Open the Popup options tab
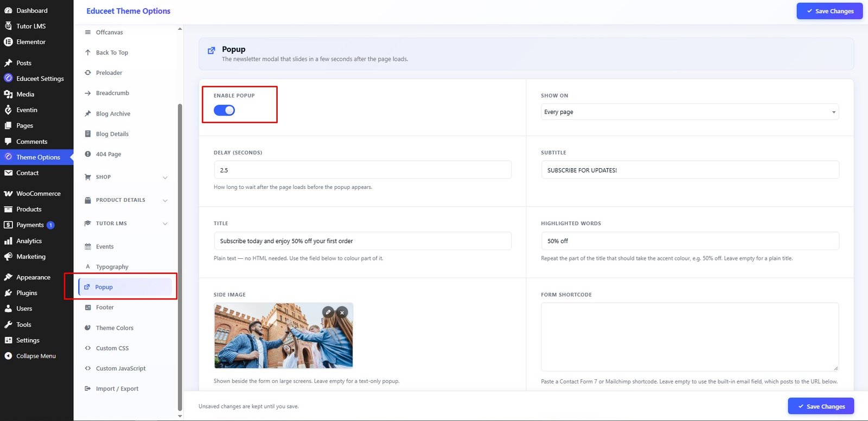The width and height of the screenshot is (868, 421). click(x=125, y=287)
